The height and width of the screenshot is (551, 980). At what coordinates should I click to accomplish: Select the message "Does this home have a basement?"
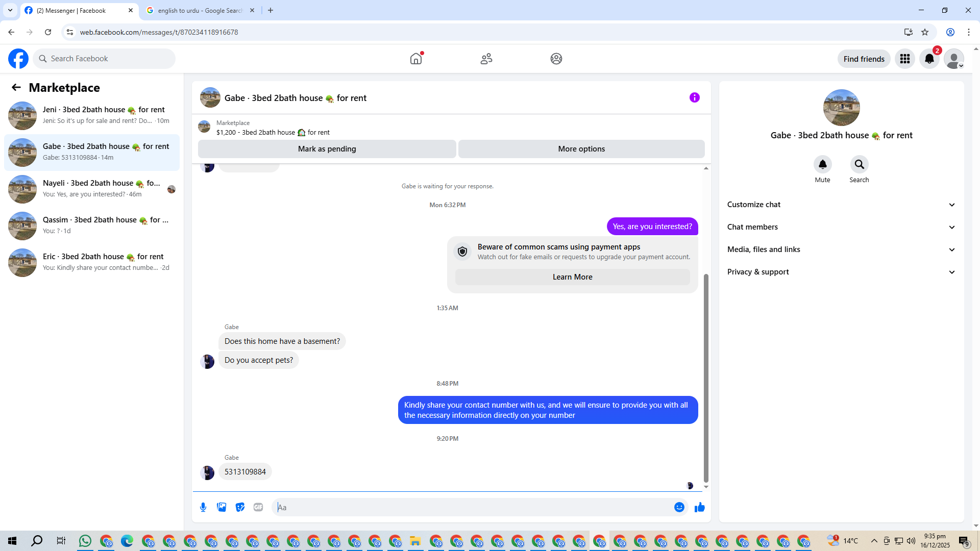coord(282,341)
